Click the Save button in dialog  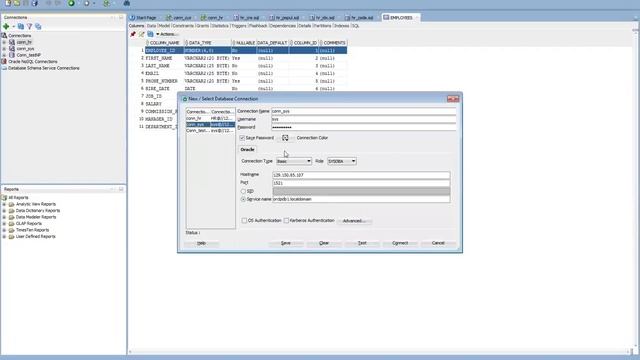tap(286, 243)
